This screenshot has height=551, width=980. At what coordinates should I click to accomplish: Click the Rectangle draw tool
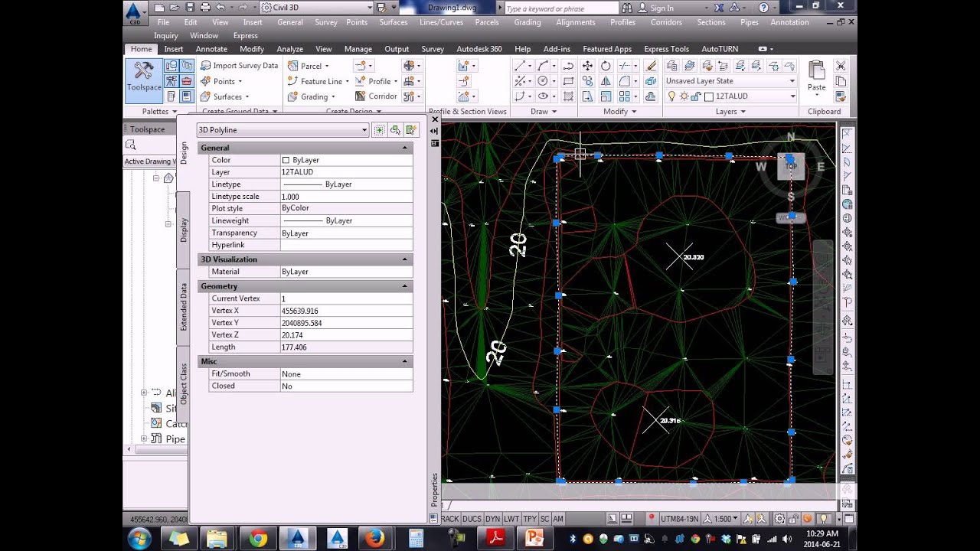click(x=568, y=81)
